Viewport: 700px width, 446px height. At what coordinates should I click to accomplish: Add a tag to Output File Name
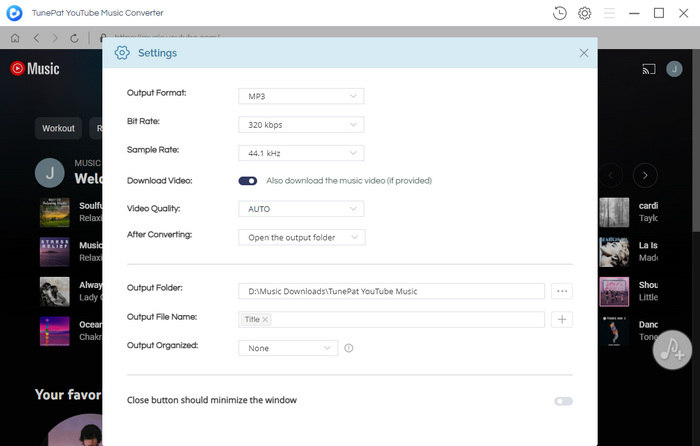(x=562, y=320)
